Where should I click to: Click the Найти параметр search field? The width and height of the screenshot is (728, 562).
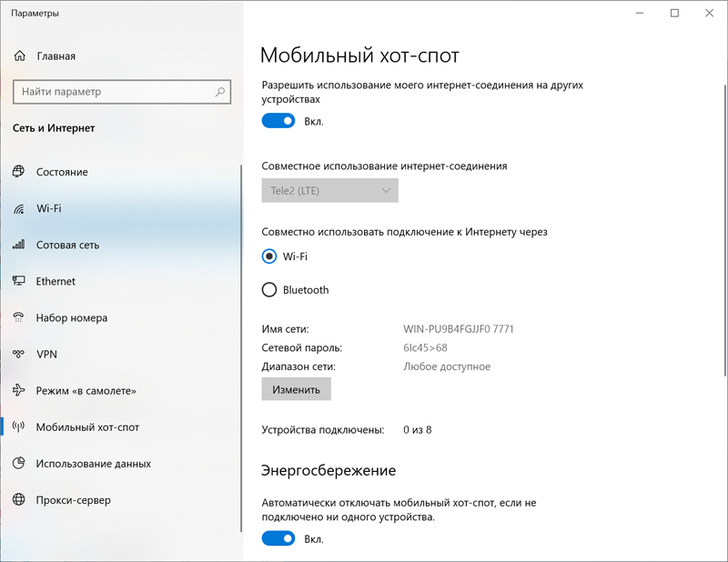pos(109,92)
